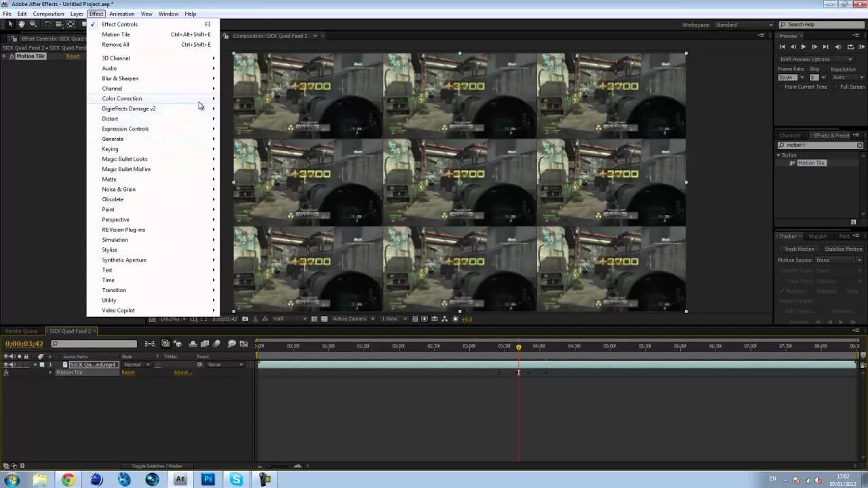
Task: Expand Motion Tile row in timeline
Action: point(50,372)
